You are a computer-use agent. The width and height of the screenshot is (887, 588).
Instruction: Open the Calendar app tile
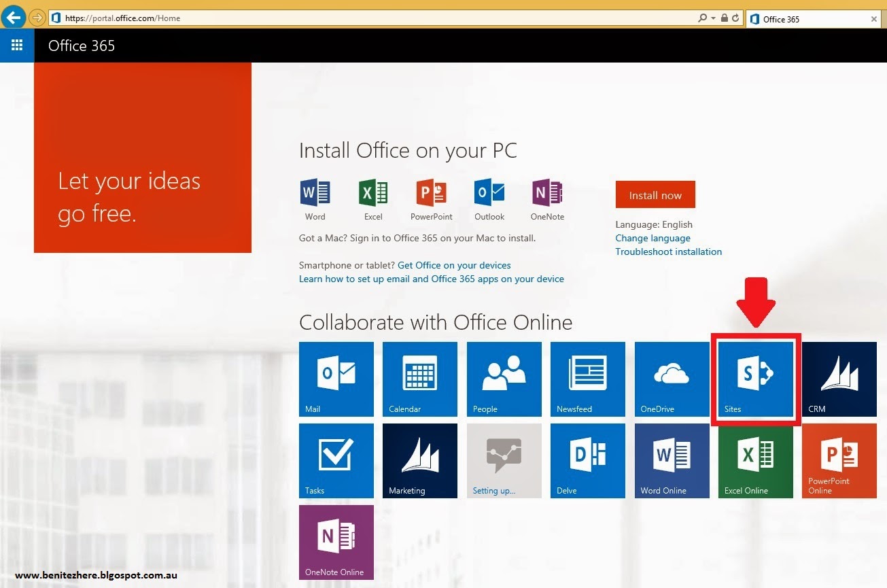pos(420,379)
